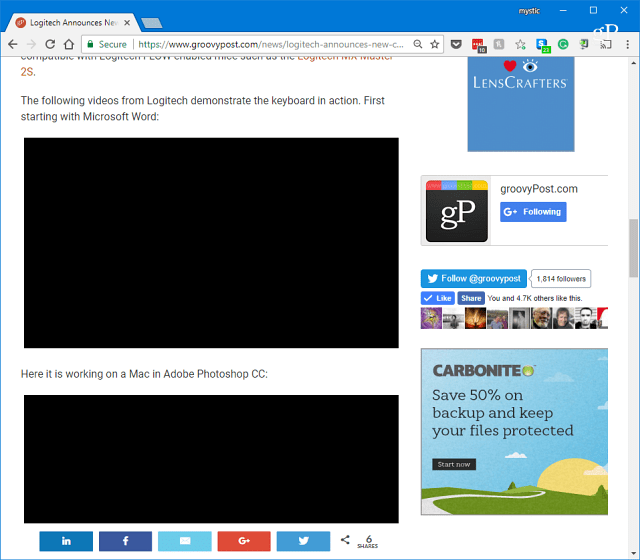
Task: Share article on LinkedIn
Action: pos(66,541)
